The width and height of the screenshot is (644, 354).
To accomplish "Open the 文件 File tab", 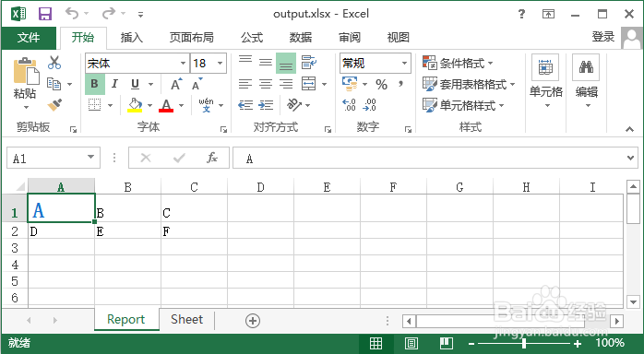I will (29, 38).
